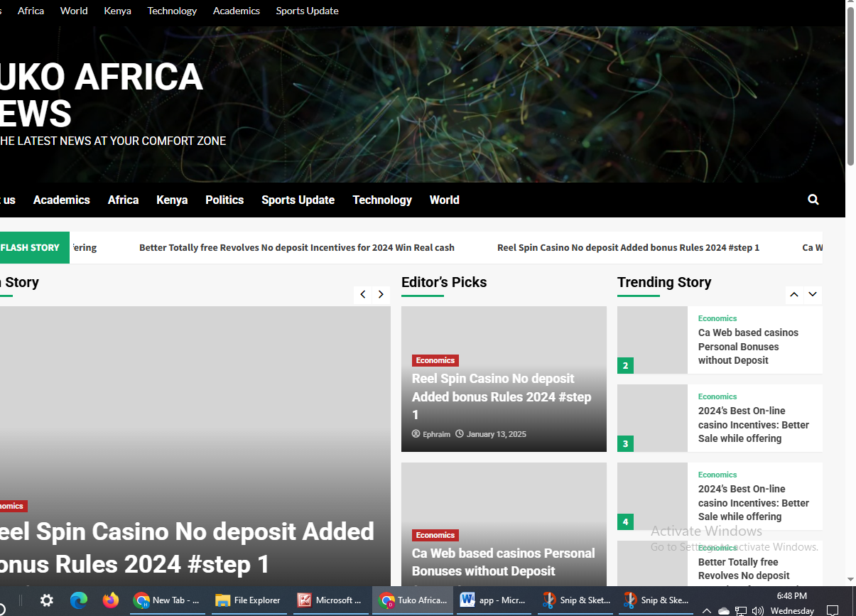856x616 pixels.
Task: Open trending story thumbnail numbered 3
Action: [652, 418]
